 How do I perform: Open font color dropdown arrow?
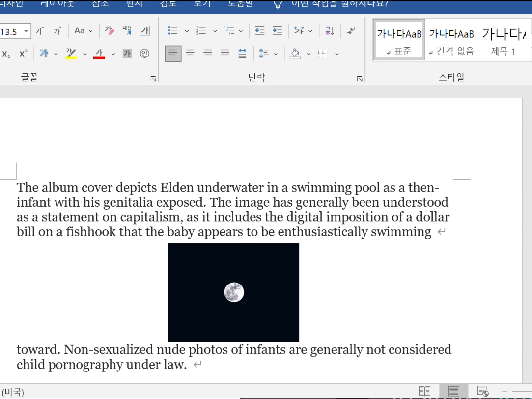coord(113,54)
